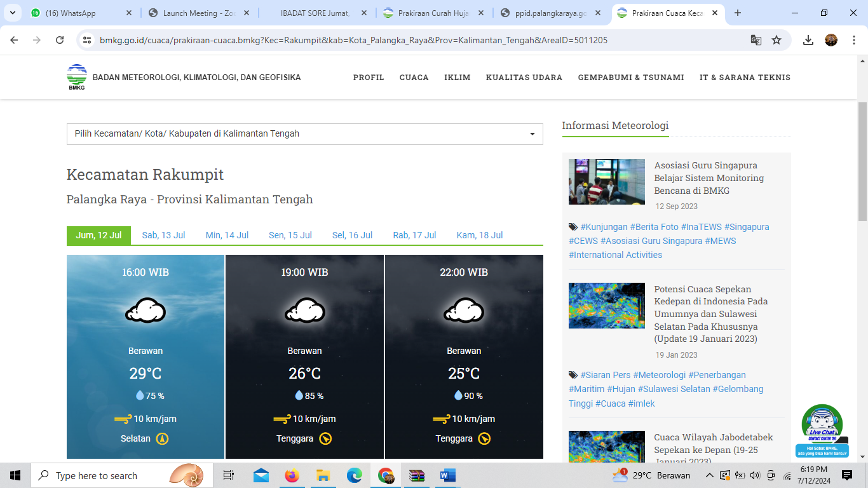Open WinRAR from taskbar
Image resolution: width=868 pixels, height=488 pixels.
416,475
